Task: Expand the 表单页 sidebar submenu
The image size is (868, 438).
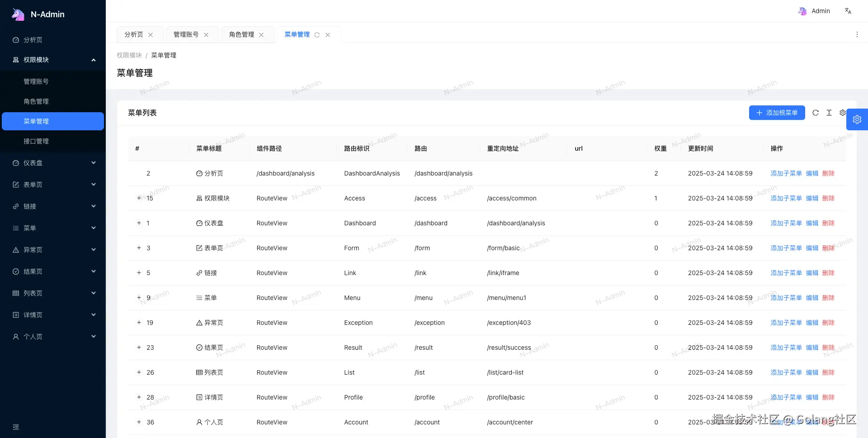Action: pyautogui.click(x=94, y=185)
